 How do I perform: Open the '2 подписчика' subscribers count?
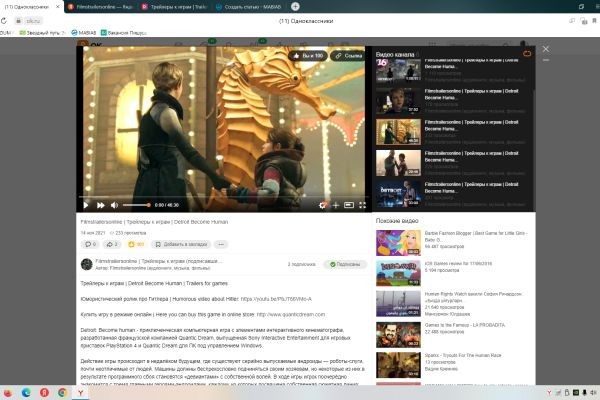[302, 264]
